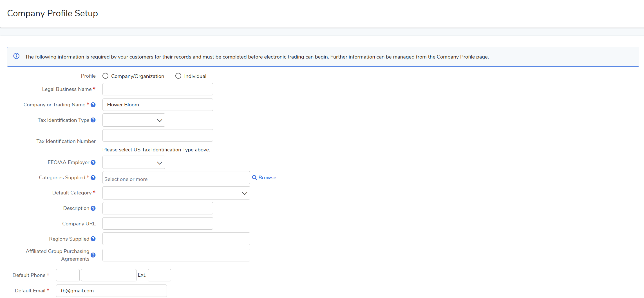The width and height of the screenshot is (644, 298).
Task: Show help for Affiliated Group Purchasing Agreements
Action: [x=93, y=255]
